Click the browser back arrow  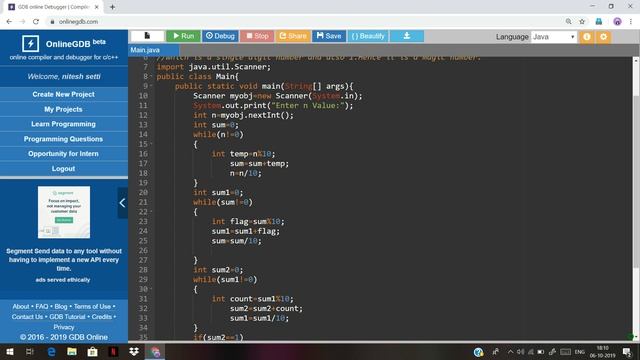9,22
